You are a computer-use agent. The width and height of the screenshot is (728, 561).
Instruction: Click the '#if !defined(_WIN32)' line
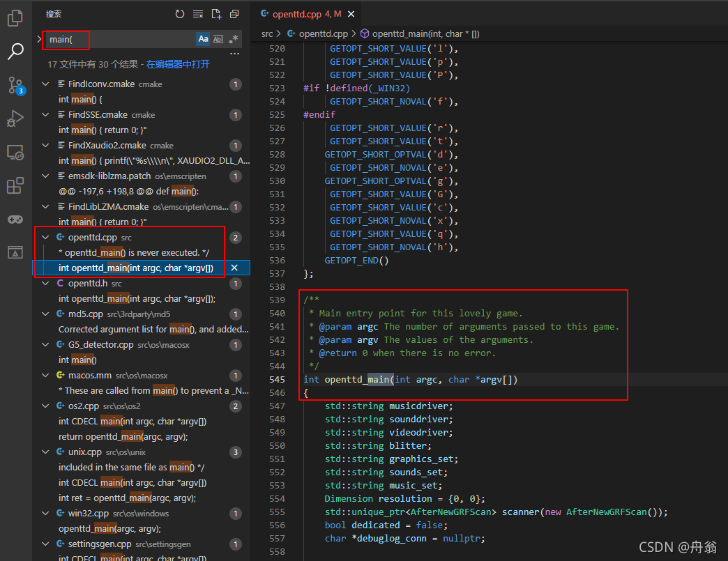[x=356, y=89]
